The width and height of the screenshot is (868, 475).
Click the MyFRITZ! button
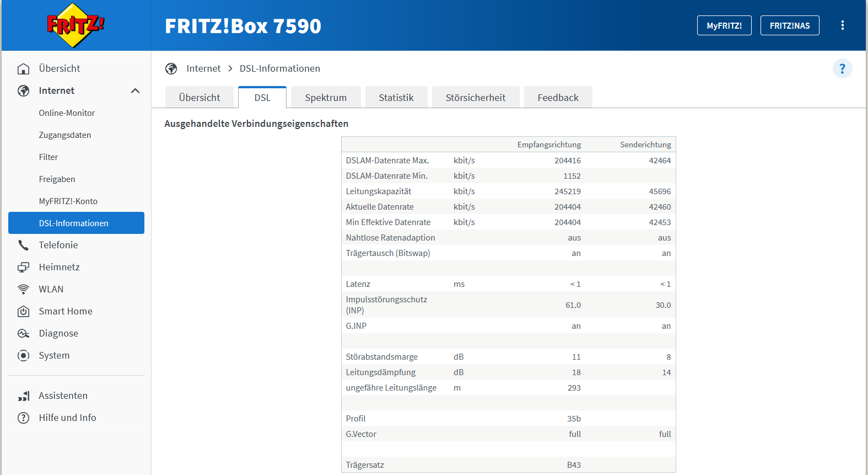coord(724,25)
